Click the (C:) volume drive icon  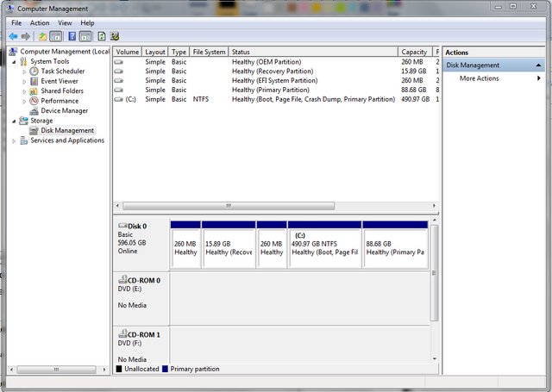point(119,99)
